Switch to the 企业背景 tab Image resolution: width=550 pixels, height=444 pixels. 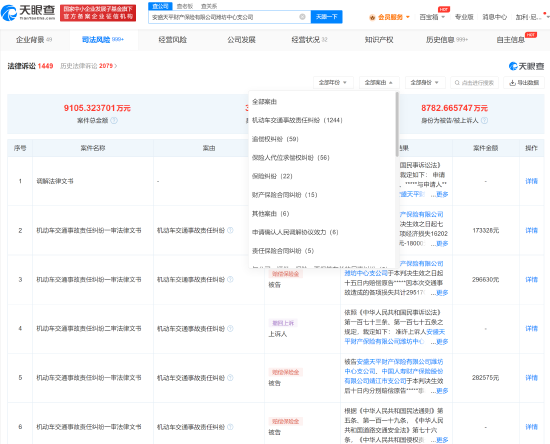pyautogui.click(x=34, y=40)
